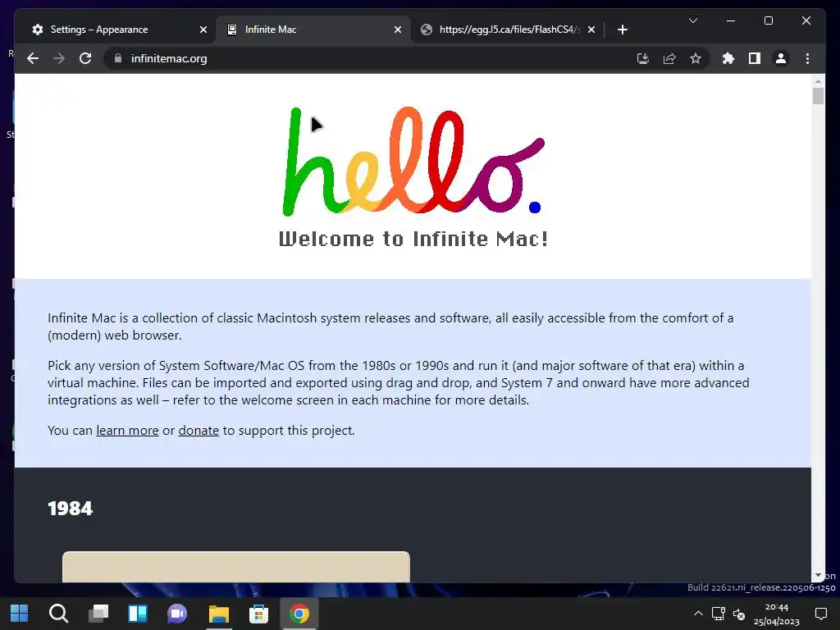Open the browser side panel
This screenshot has width=840, height=630.
click(x=755, y=58)
